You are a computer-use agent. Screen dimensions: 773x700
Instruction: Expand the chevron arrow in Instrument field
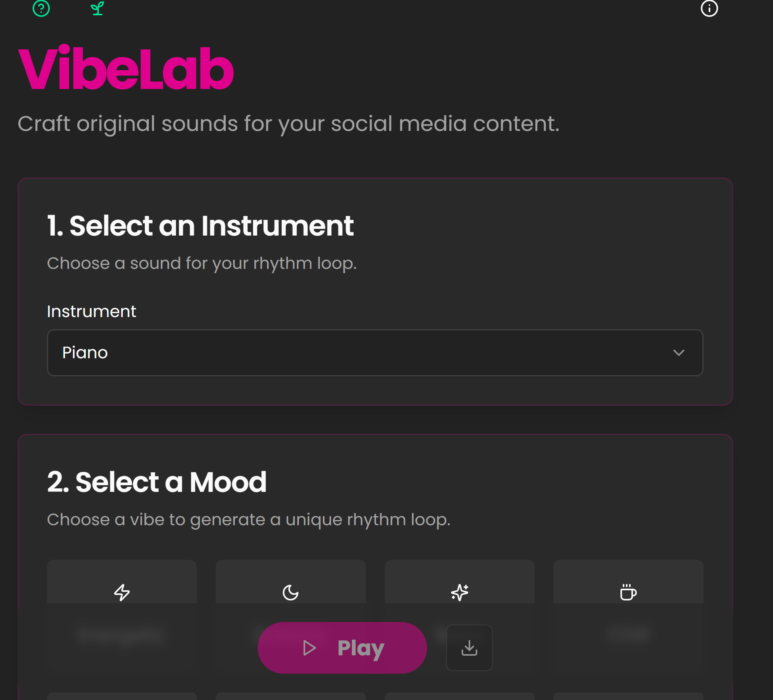tap(679, 353)
